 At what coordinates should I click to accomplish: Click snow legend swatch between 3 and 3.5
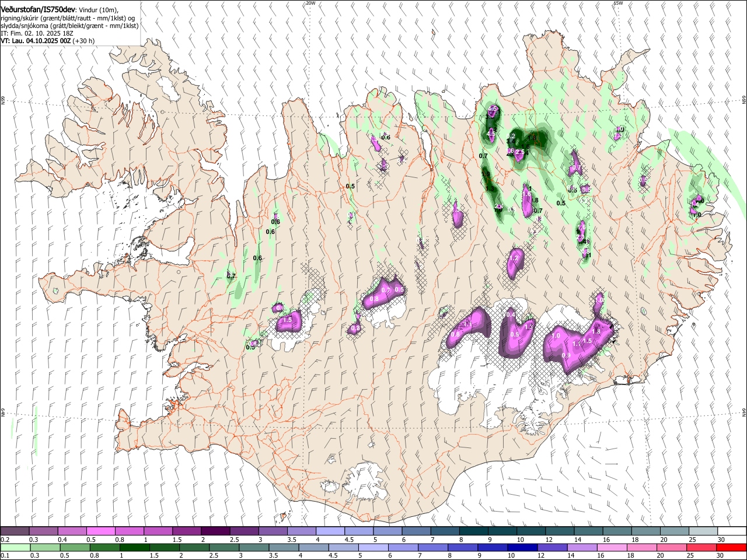point(273,531)
